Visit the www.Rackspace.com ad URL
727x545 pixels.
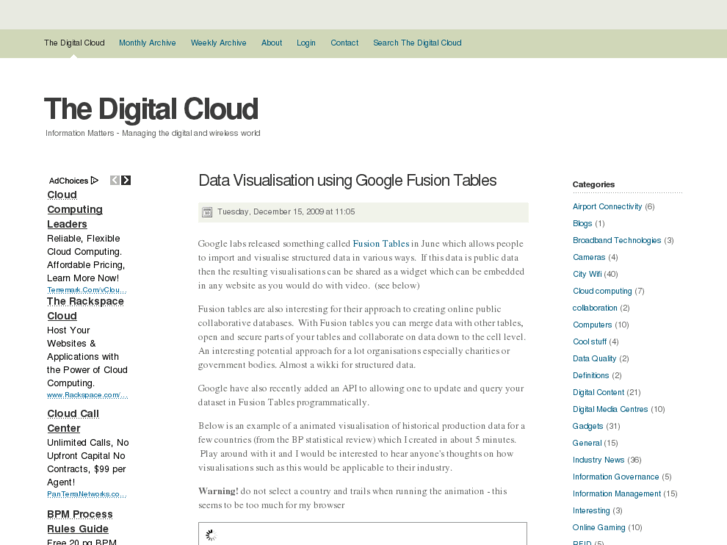(87, 395)
